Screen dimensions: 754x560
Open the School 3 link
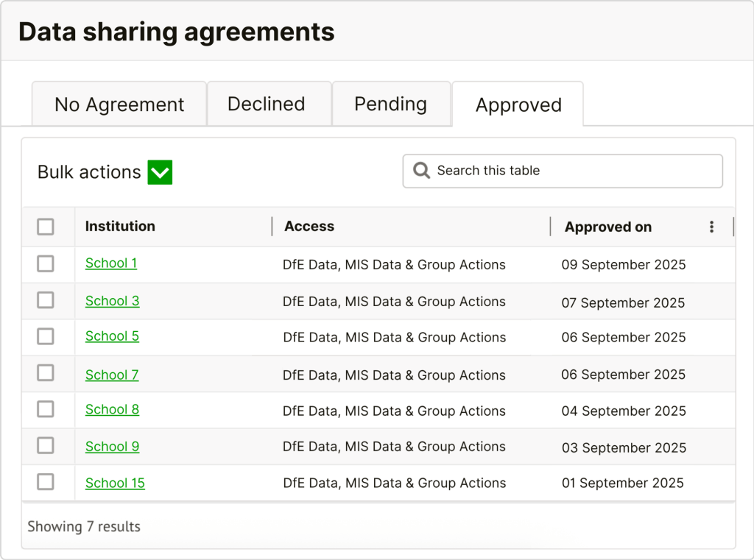pyautogui.click(x=112, y=300)
